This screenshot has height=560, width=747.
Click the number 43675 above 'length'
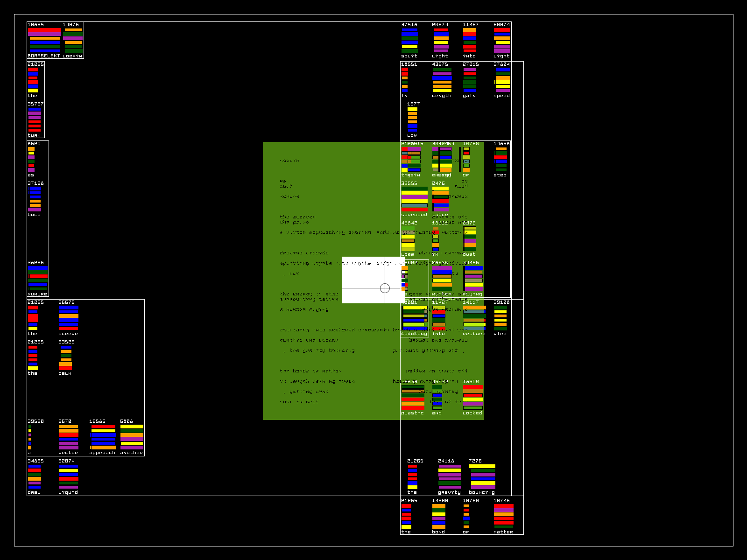coord(440,64)
